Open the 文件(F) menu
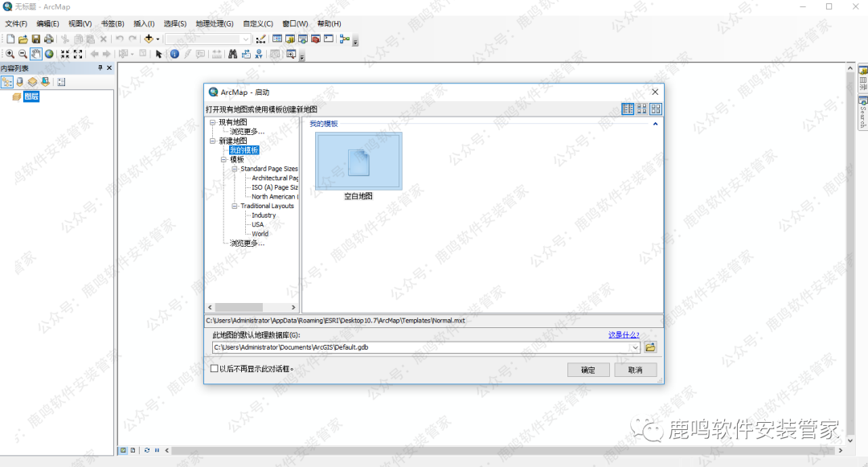This screenshot has height=467, width=868. (x=16, y=24)
